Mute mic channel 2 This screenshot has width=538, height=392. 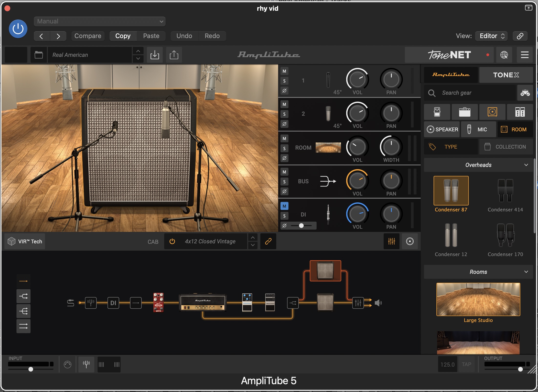click(284, 104)
